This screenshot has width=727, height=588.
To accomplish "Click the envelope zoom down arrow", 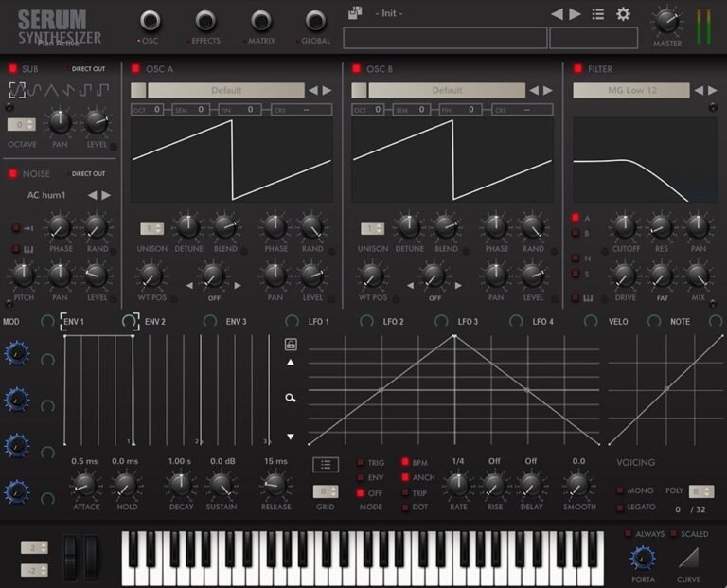I will coord(291,437).
